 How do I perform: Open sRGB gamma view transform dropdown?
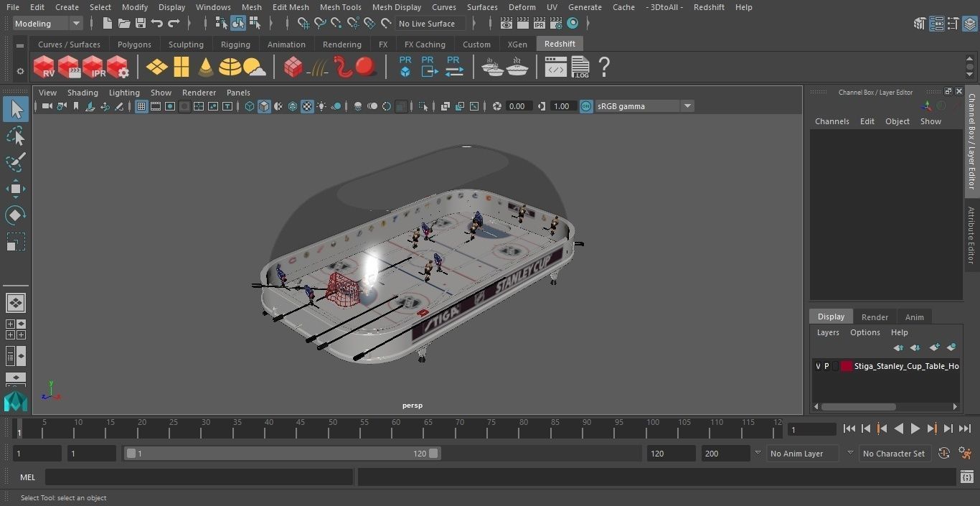[644, 106]
